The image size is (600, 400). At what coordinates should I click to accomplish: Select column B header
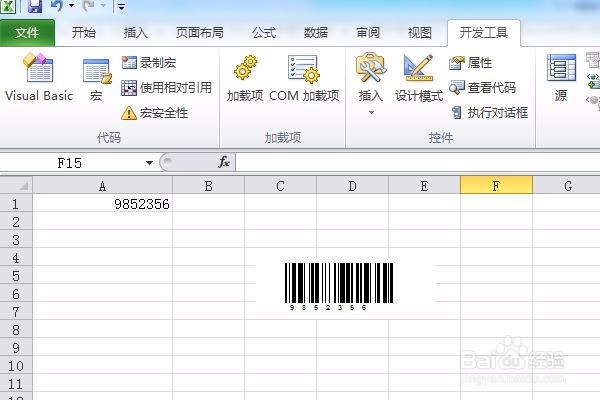pyautogui.click(x=209, y=186)
